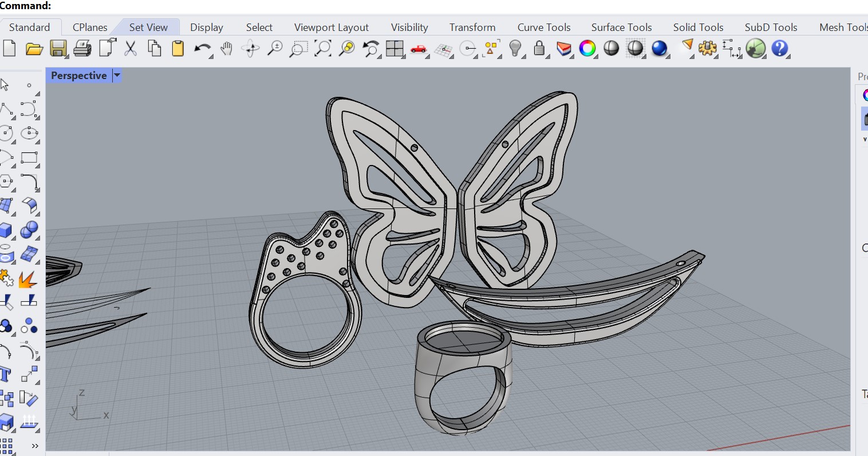Activate the Pan hand tool
Image resolution: width=868 pixels, height=456 pixels.
click(x=227, y=49)
